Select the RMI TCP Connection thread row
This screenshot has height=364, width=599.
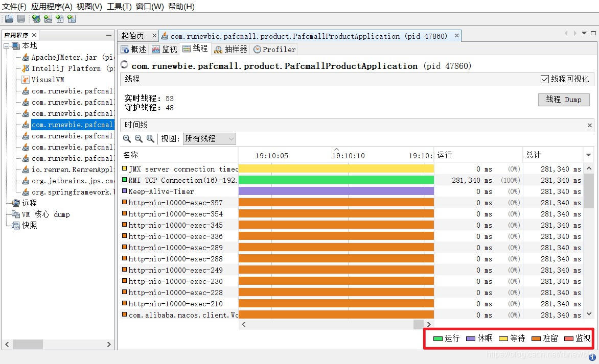352,180
